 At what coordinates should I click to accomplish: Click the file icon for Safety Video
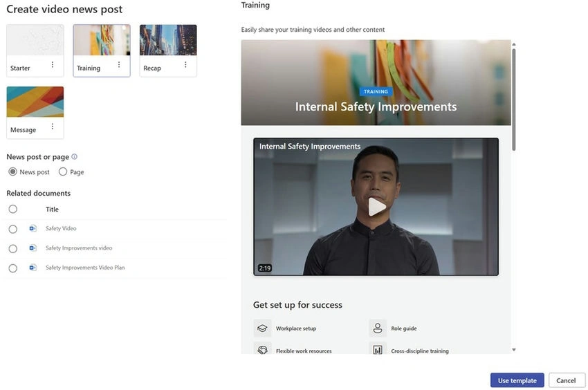click(x=33, y=228)
